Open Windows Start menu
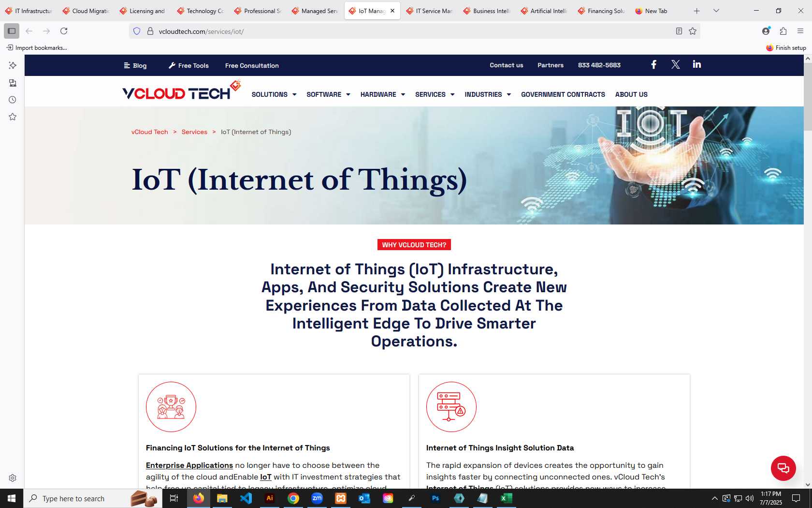This screenshot has width=812, height=508. pyautogui.click(x=12, y=498)
